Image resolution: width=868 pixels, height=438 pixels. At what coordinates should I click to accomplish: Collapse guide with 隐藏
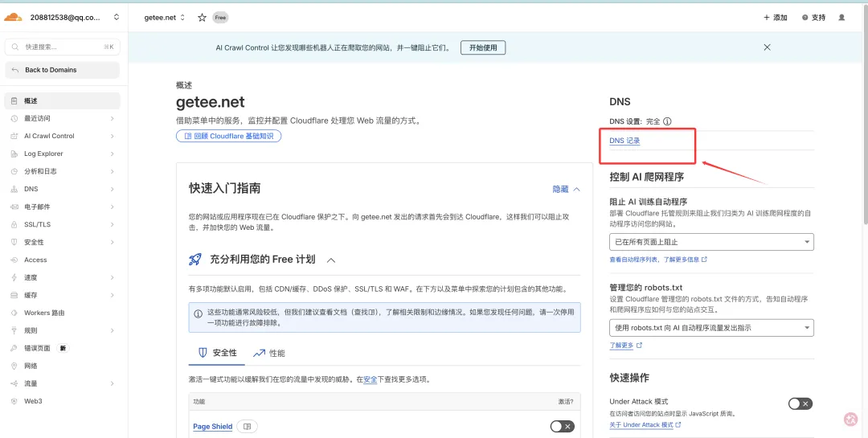click(567, 190)
